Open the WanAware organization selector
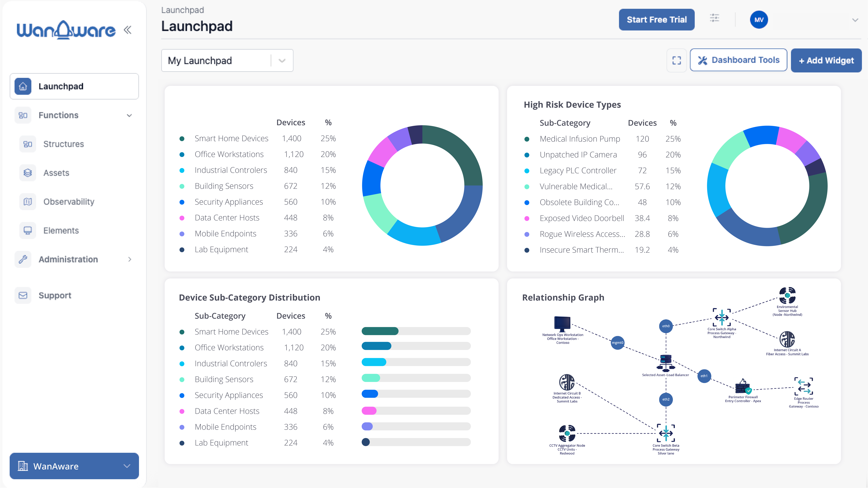 [x=74, y=466]
